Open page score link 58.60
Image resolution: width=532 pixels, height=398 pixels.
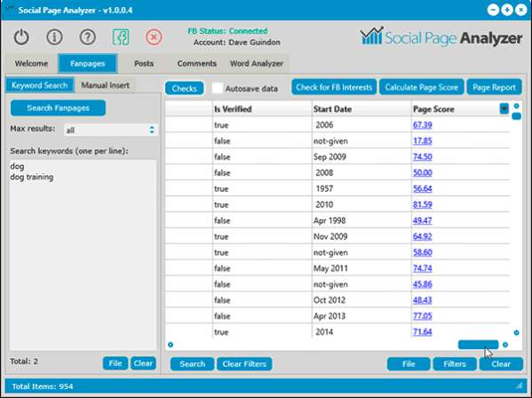coord(423,252)
